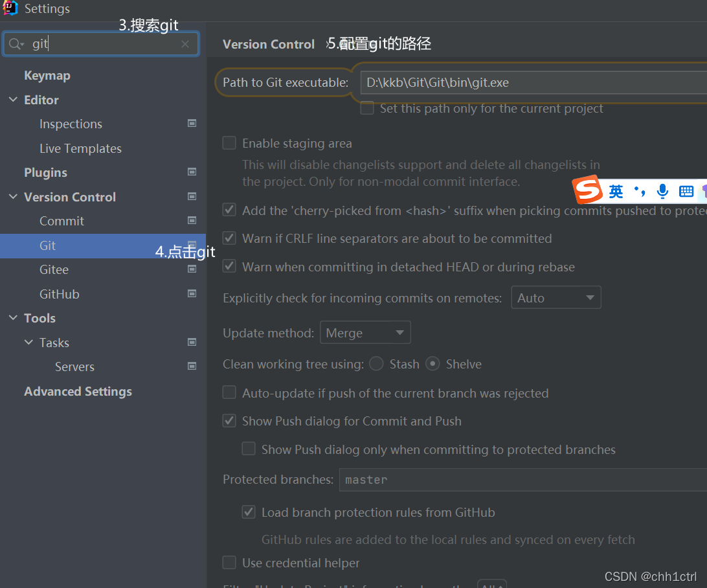The height and width of the screenshot is (588, 707).
Task: Click the search magnifier icon in the settings search field
Action: tap(14, 44)
